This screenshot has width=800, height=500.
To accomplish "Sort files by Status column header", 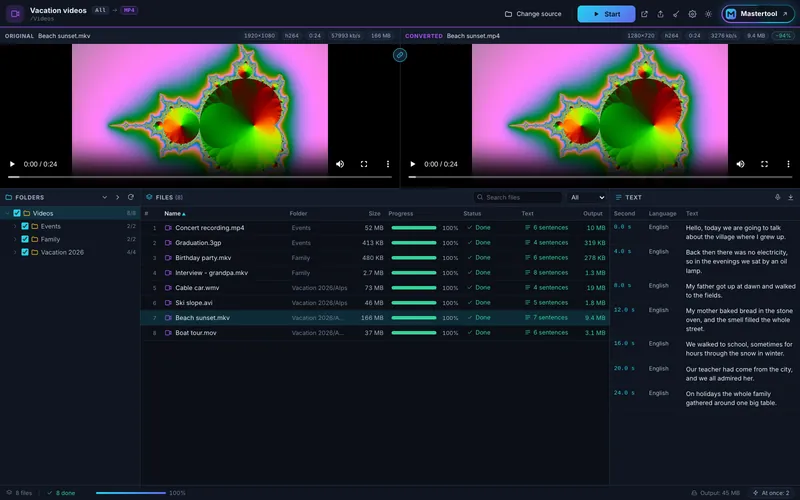I will point(472,214).
